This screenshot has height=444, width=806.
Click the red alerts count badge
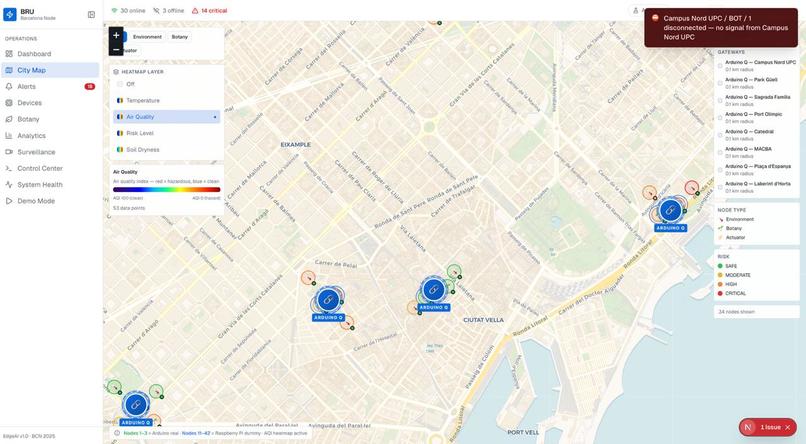[90, 86]
